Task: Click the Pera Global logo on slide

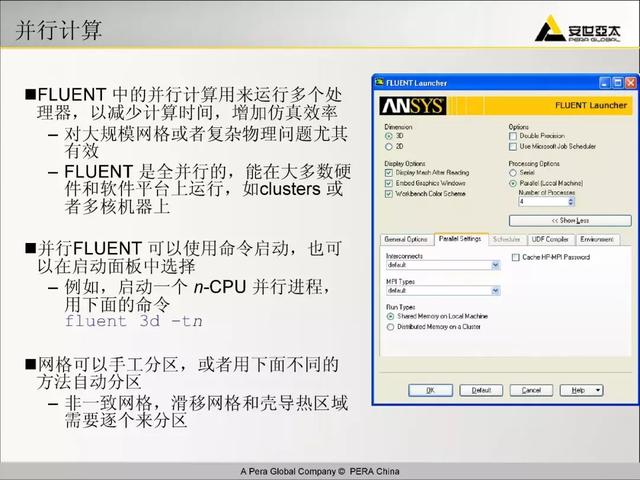Action: pos(578,29)
